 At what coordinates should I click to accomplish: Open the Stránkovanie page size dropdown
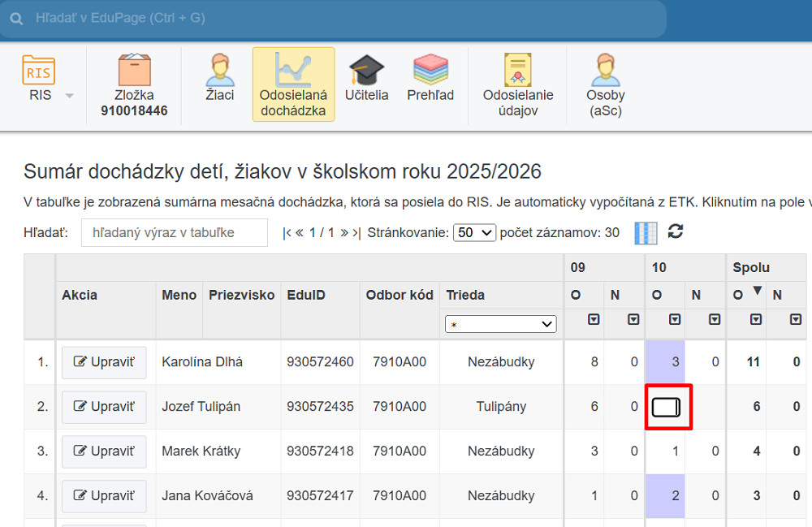(474, 232)
